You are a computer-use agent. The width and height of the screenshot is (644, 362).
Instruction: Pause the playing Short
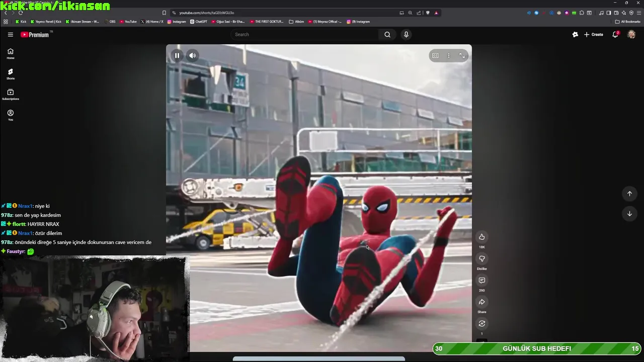[177, 56]
